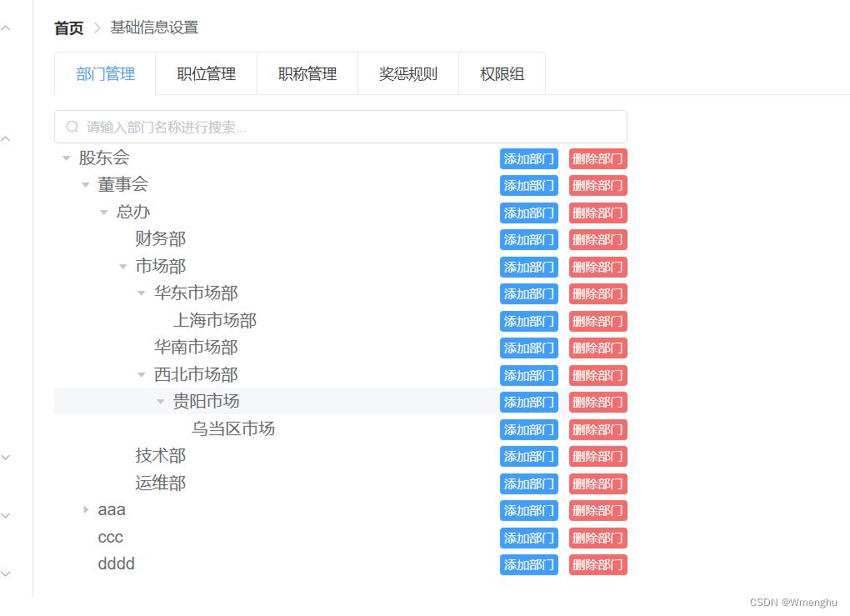Click 删除部门 for 上海市场部
The width and height of the screenshot is (850, 616).
(x=597, y=321)
